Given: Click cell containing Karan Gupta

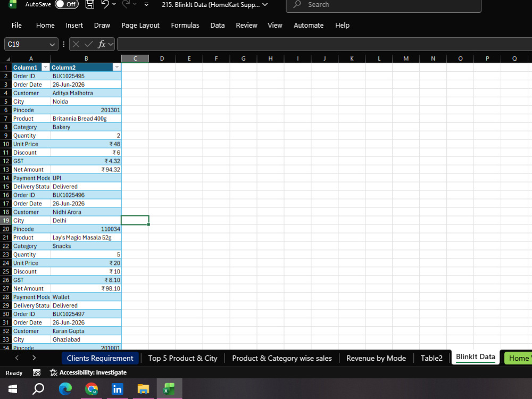Looking at the screenshot, I should 86,331.
